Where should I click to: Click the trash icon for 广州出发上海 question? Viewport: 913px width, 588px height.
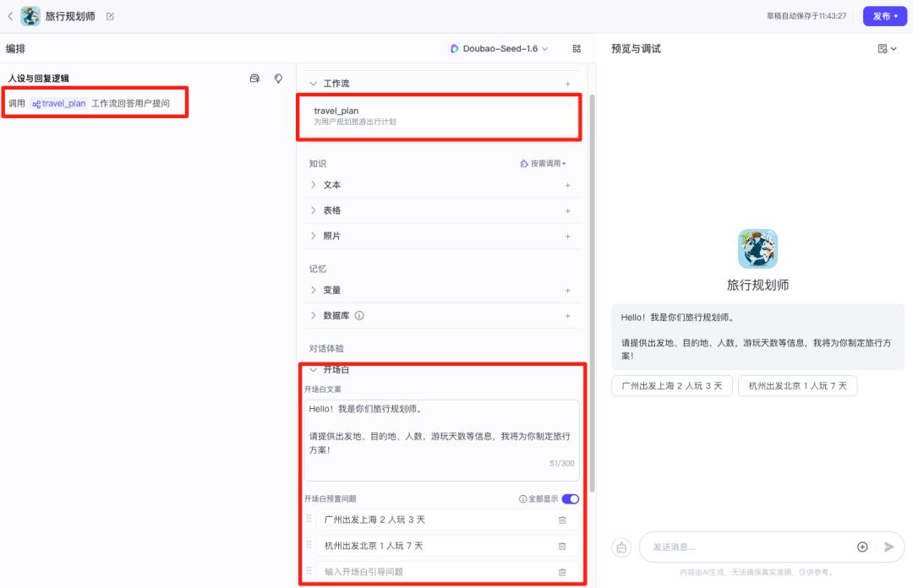pyautogui.click(x=562, y=520)
